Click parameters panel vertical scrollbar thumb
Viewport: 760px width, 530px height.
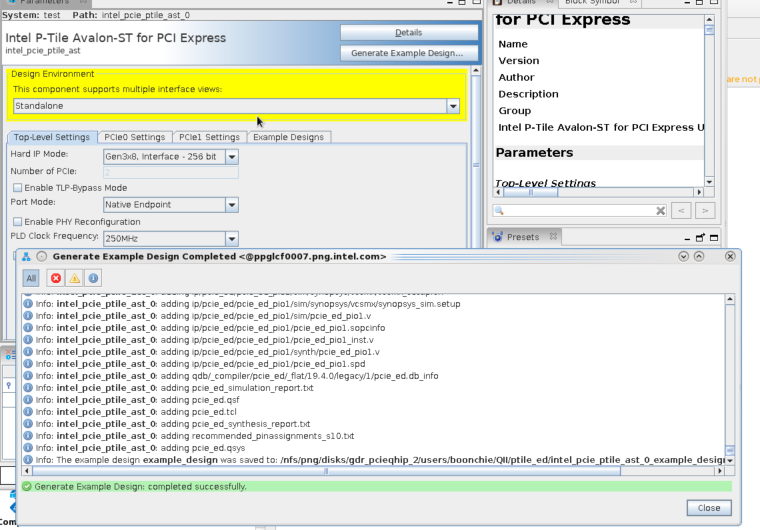476,165
